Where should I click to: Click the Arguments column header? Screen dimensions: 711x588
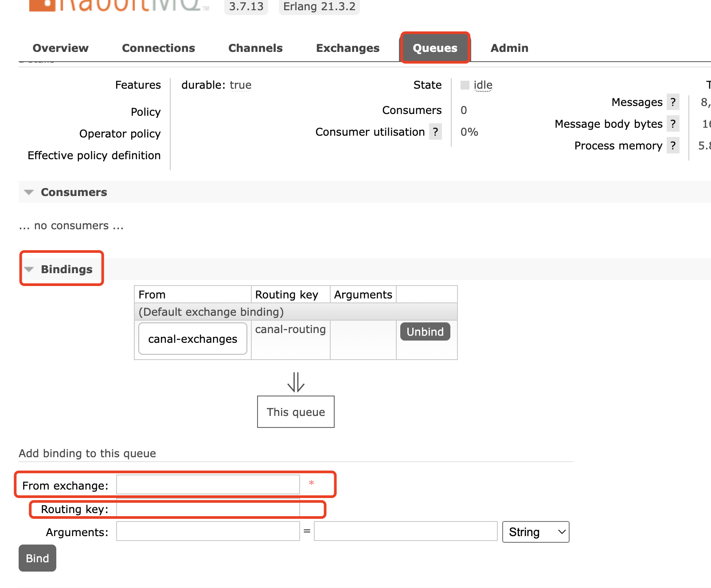pos(363,294)
